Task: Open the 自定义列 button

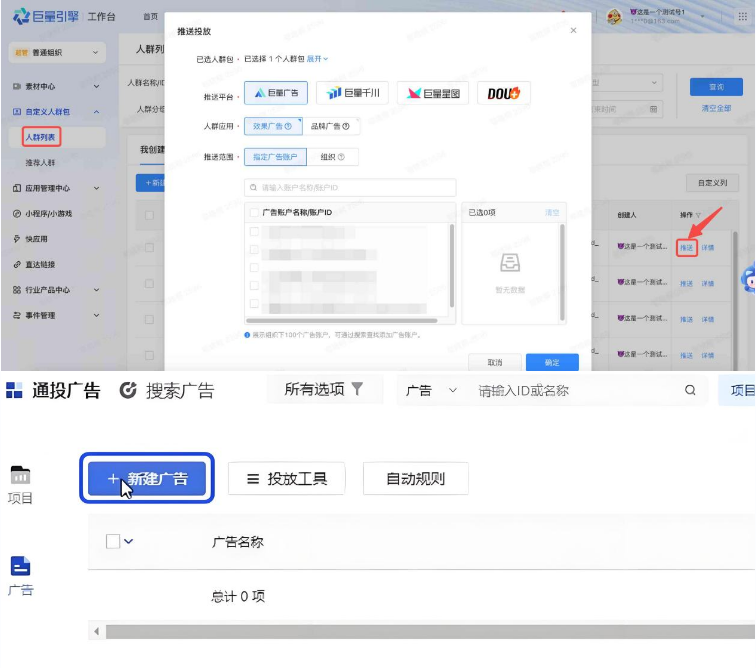Action: coord(712,183)
